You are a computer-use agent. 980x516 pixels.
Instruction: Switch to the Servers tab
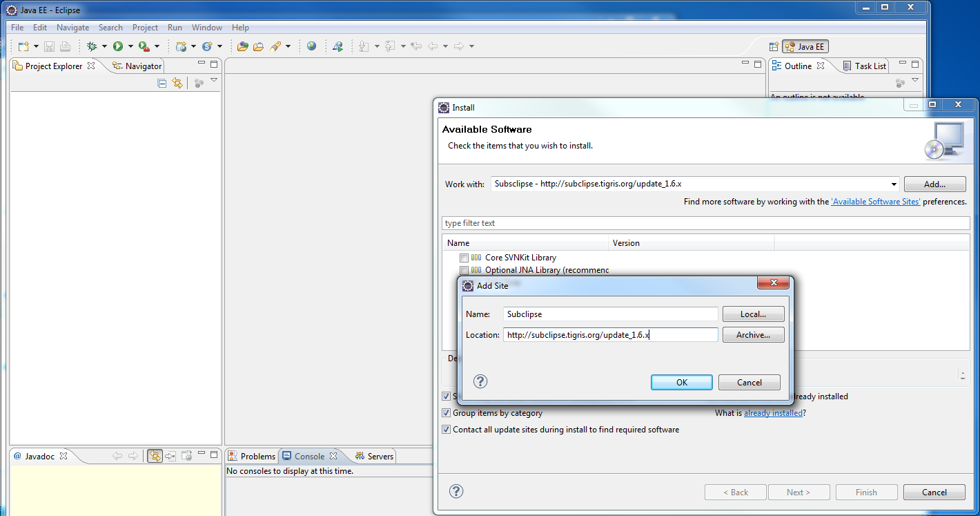[x=374, y=456]
